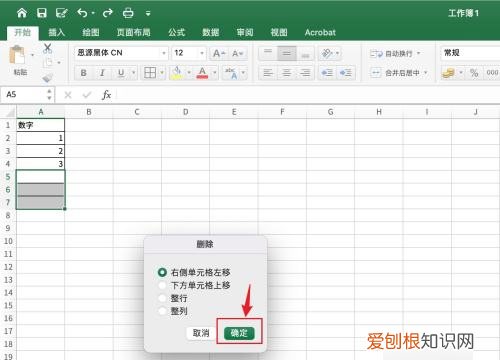This screenshot has width=500, height=360.
Task: Click the Home icon in title bar
Action: (22, 13)
